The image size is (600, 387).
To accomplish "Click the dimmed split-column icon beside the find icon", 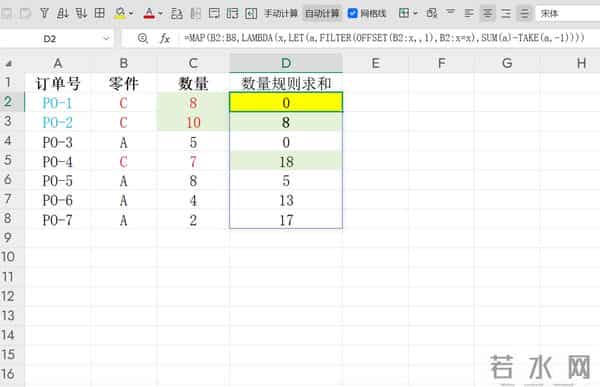I will tap(196, 14).
